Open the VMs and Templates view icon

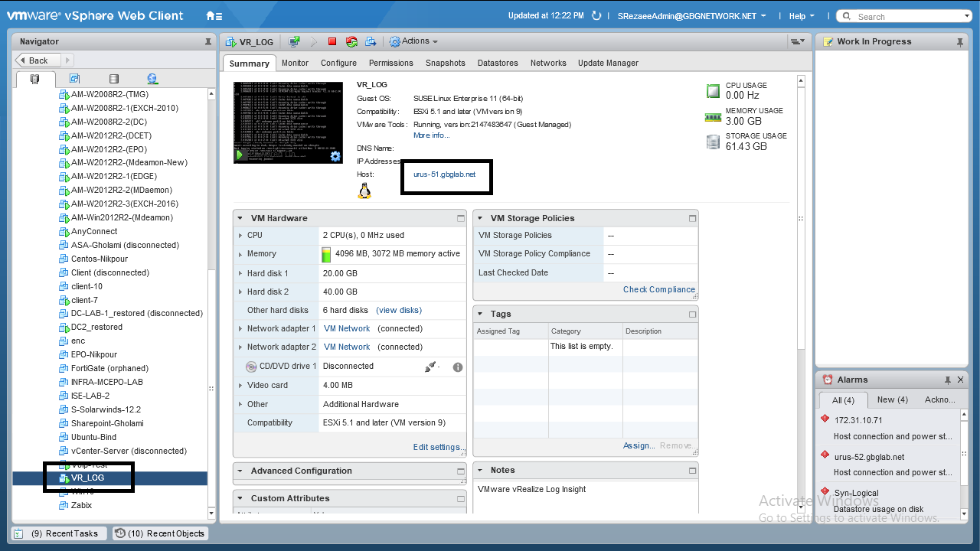point(74,79)
